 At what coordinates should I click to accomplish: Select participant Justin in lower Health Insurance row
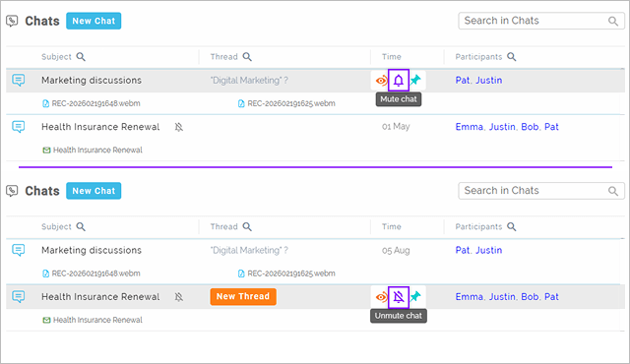coord(502,296)
